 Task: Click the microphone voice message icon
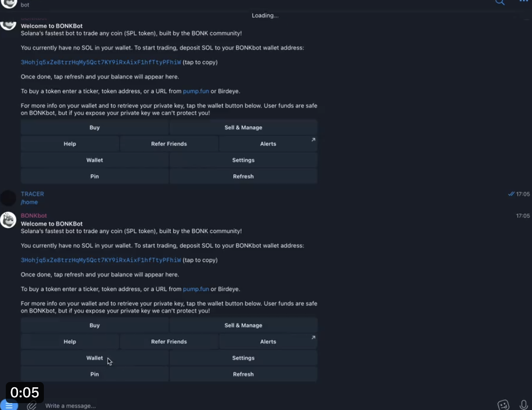pyautogui.click(x=524, y=405)
